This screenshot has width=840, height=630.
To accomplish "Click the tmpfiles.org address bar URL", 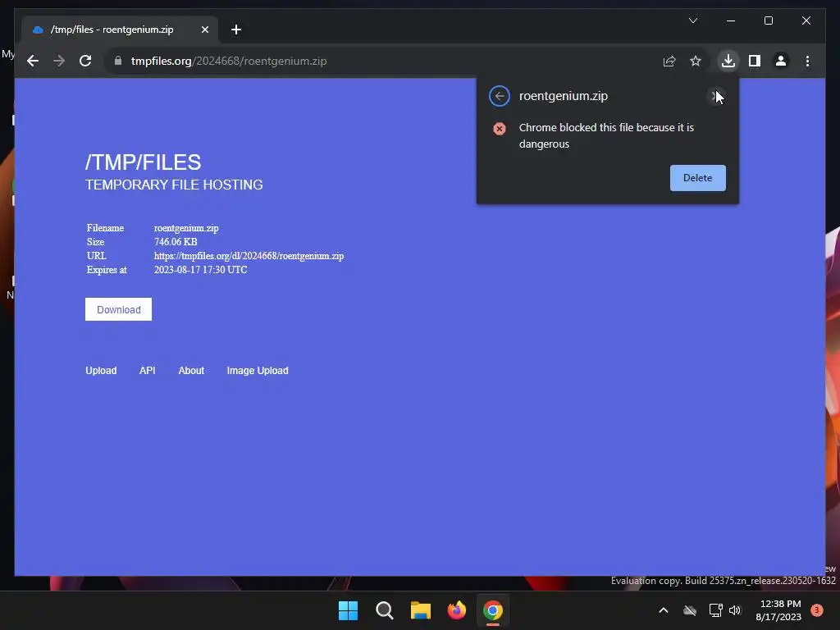I will (229, 61).
